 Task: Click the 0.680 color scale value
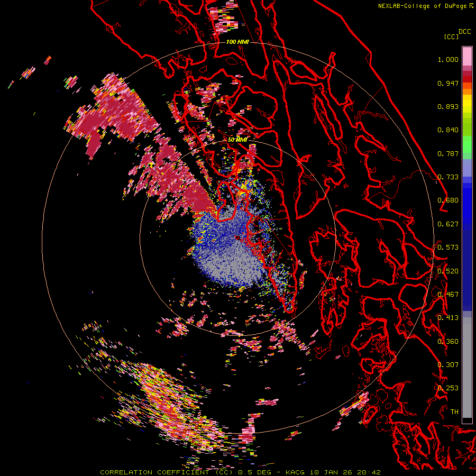coord(448,200)
